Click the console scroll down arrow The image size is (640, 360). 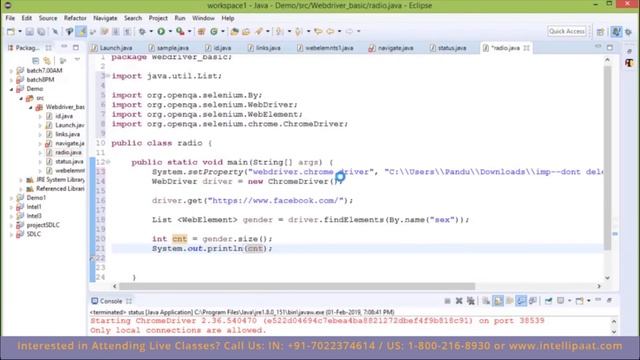613,331
